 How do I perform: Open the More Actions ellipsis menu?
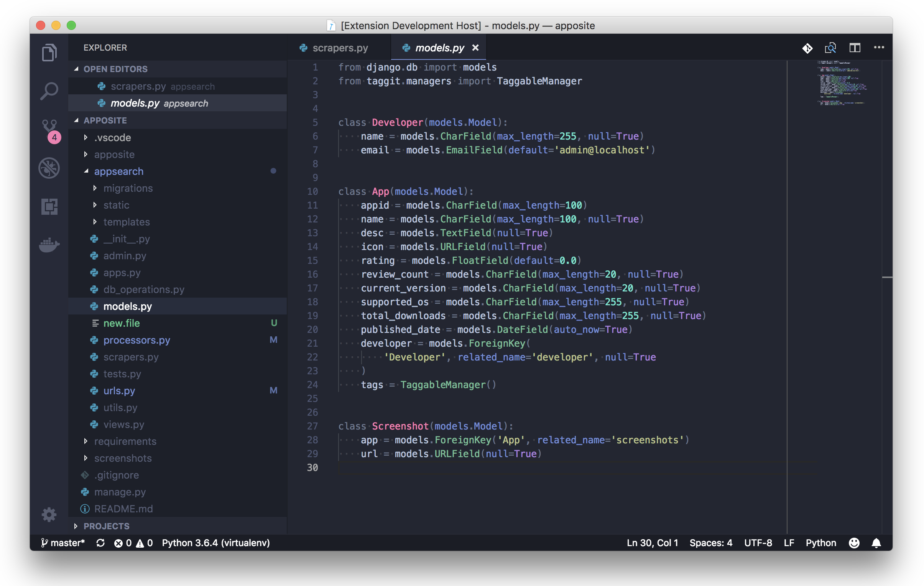(879, 48)
